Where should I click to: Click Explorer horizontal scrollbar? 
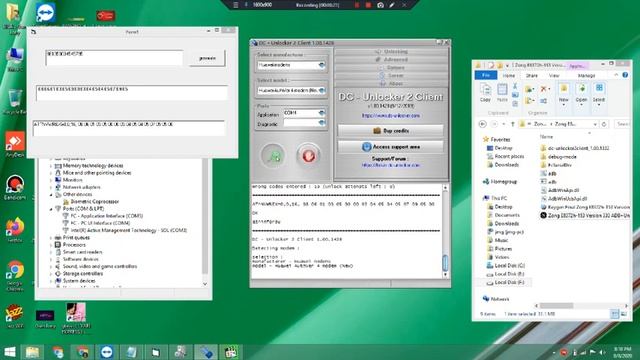[x=557, y=306]
